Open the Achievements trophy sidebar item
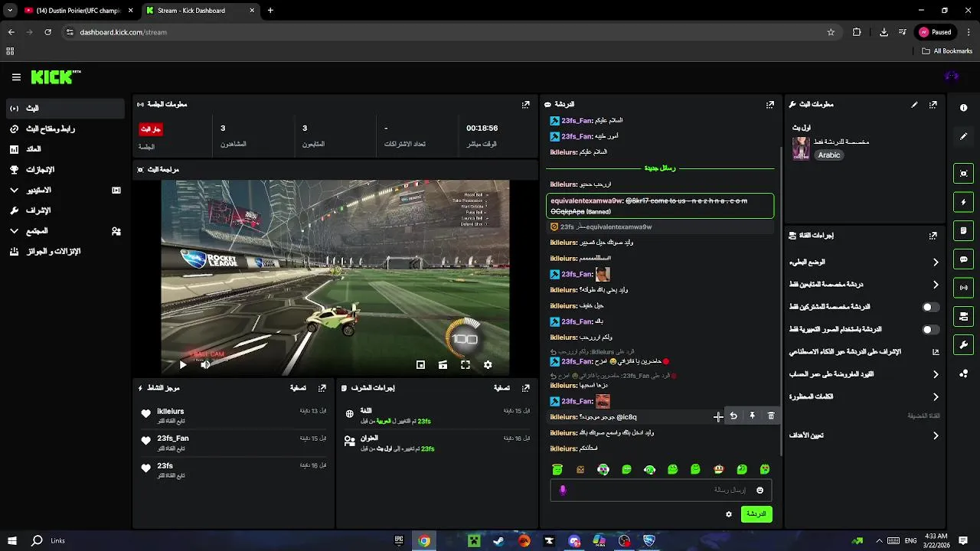Screen dimensions: 980x551 (65, 170)
